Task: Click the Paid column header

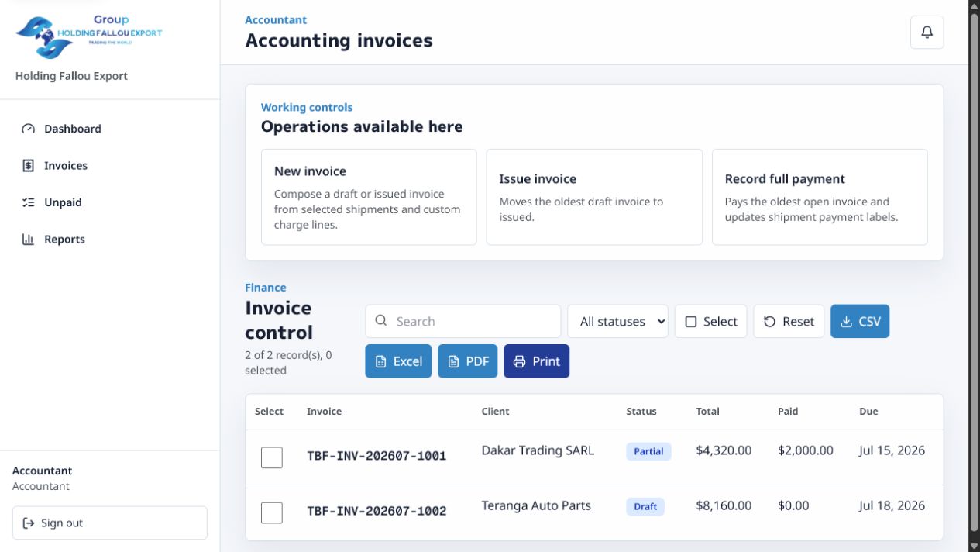Action: point(788,412)
